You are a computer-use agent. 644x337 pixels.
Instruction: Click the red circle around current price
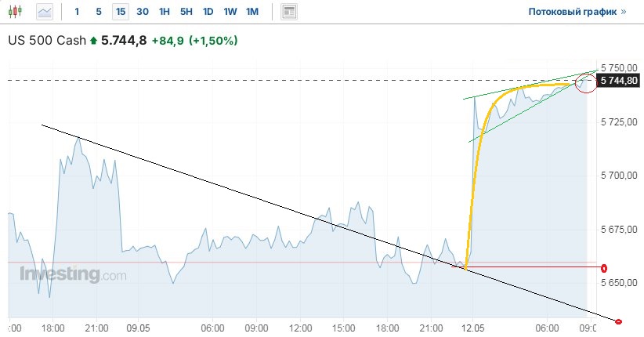pos(585,82)
